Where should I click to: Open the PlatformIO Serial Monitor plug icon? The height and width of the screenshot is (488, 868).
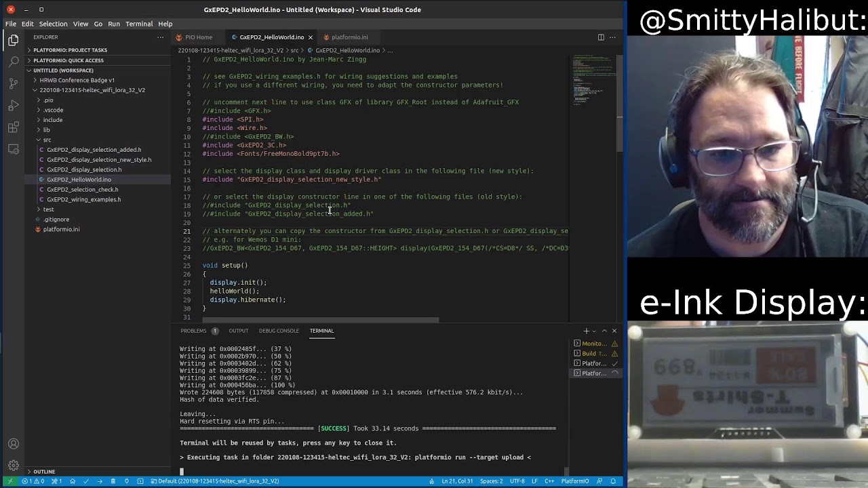pos(127,481)
